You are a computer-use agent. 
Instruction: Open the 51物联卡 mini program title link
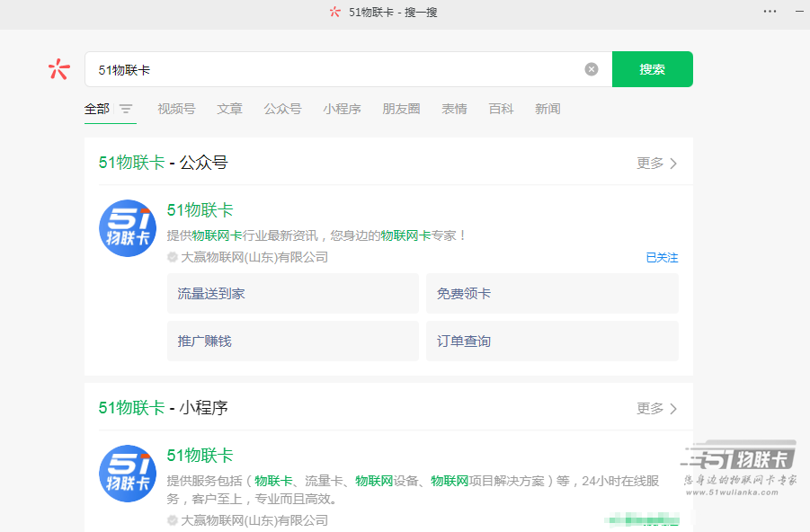click(200, 456)
